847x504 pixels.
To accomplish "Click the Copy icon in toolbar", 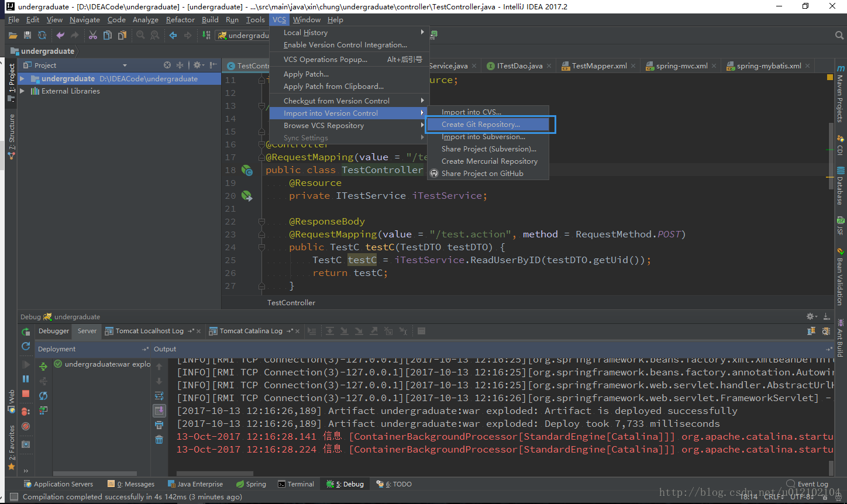I will click(108, 36).
